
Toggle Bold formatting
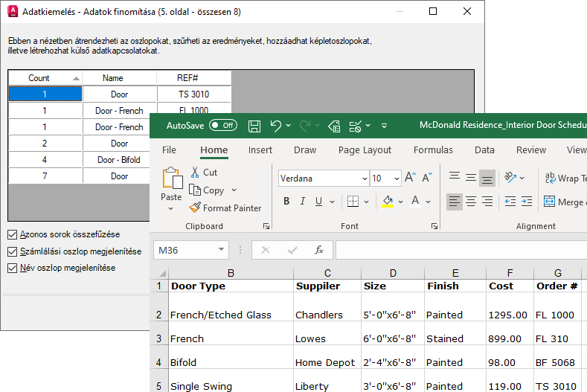(x=286, y=202)
